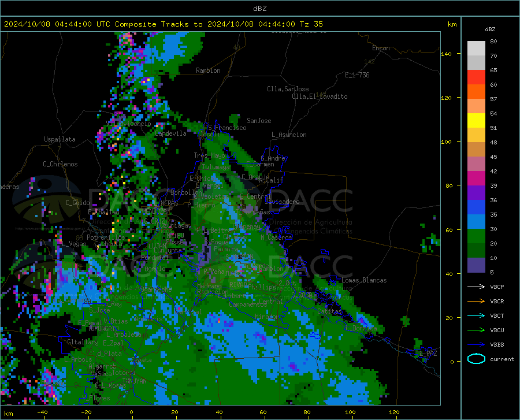This screenshot has height=420, width=520.
Task: Select the yellow swatch between 54 and 51 dBZ
Action: pos(476,121)
